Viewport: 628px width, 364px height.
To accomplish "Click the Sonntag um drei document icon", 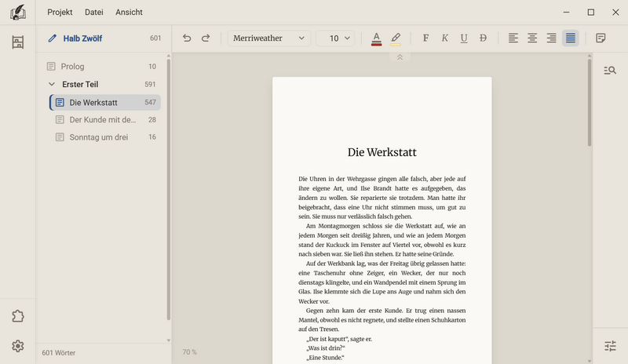I will tap(60, 137).
